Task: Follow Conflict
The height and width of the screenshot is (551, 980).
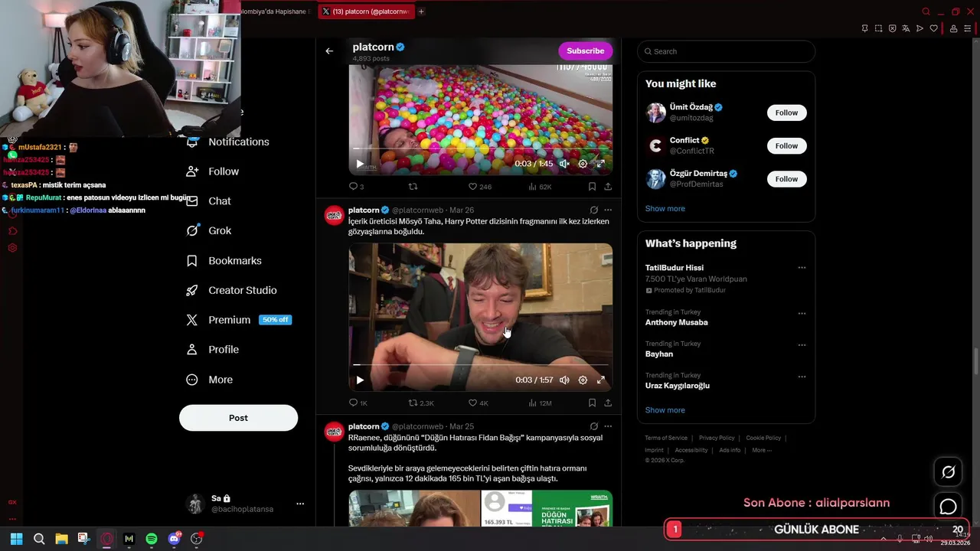Action: [786, 145]
